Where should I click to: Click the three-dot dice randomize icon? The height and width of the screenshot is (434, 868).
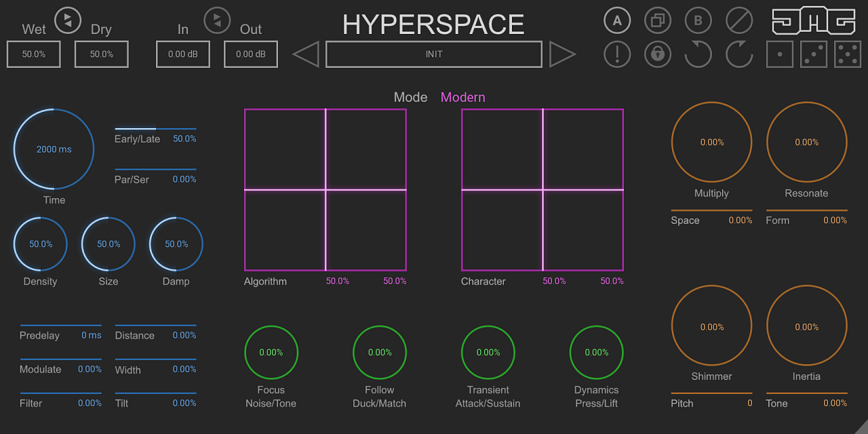pyautogui.click(x=813, y=54)
